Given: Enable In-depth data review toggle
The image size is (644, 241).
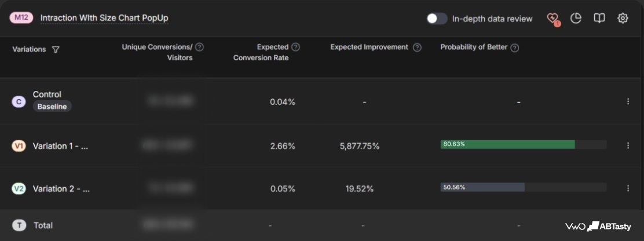Looking at the screenshot, I should (437, 19).
